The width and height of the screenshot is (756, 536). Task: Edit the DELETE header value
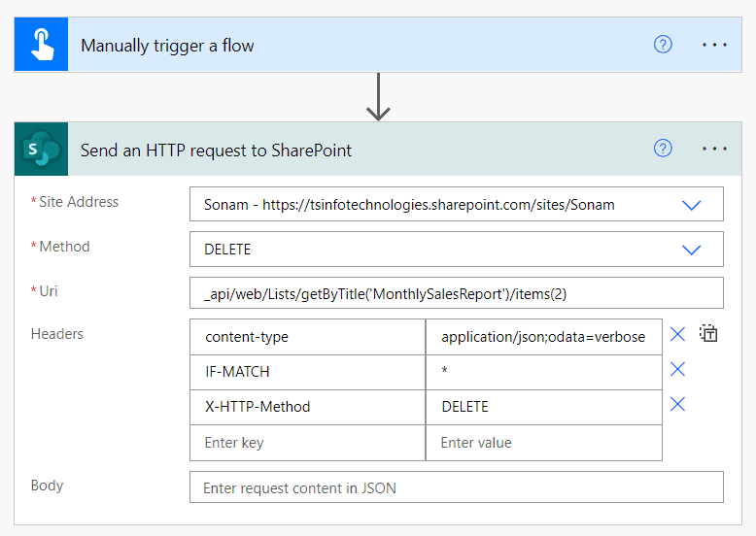click(x=544, y=407)
